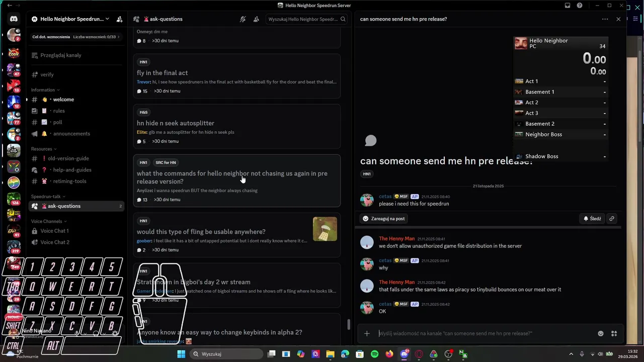Screen dimensions: 644x362
Task: Click the forum list scrollbar thumb
Action: coord(349,324)
